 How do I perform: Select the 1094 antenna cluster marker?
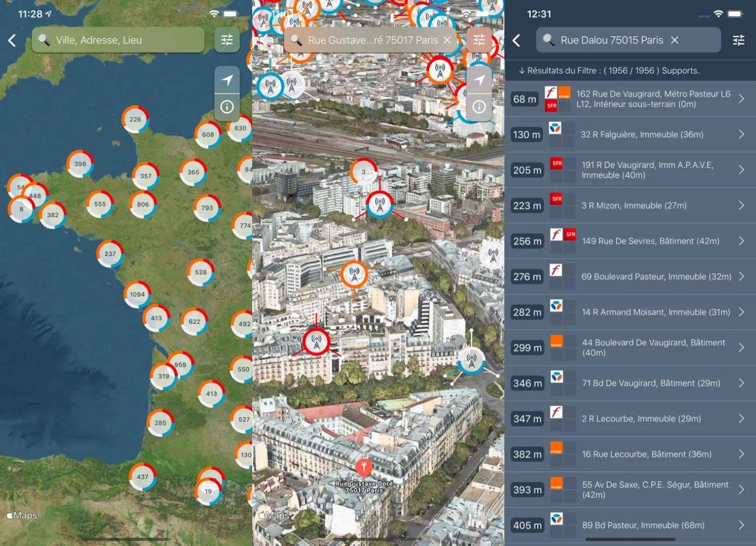(137, 294)
